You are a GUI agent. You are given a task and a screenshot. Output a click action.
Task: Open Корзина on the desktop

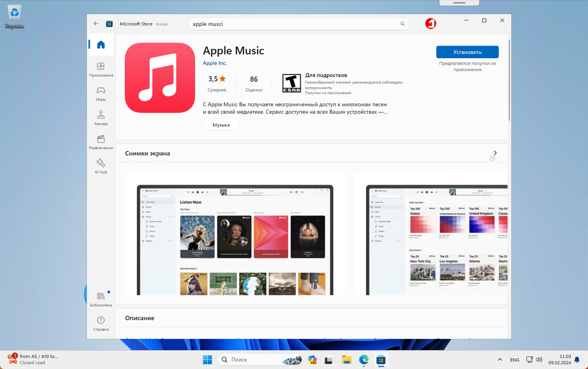click(15, 17)
